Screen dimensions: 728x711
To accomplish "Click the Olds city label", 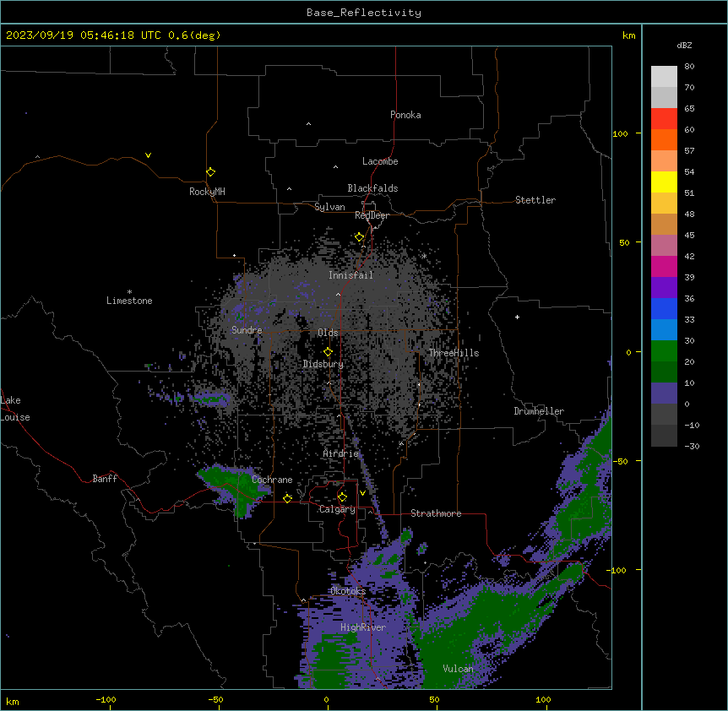I will pyautogui.click(x=328, y=333).
